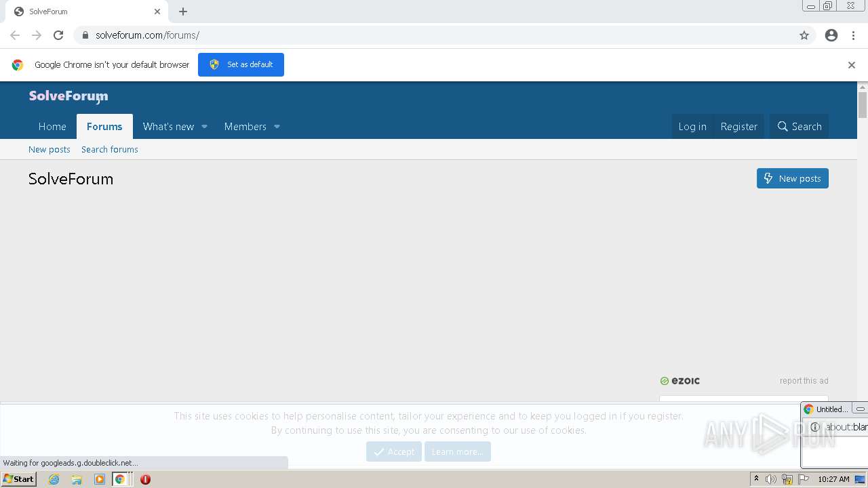Accept the cookie notice
Screen dimensions: 868x488
pos(394,451)
